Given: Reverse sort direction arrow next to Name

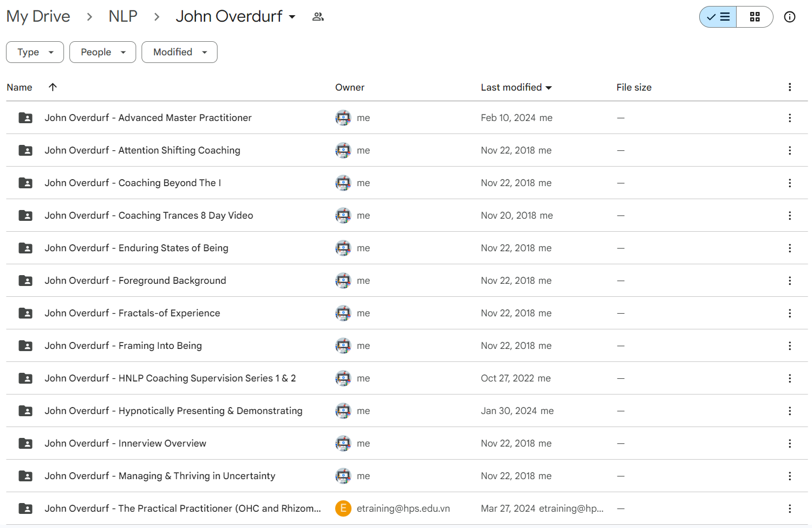Looking at the screenshot, I should coord(53,87).
